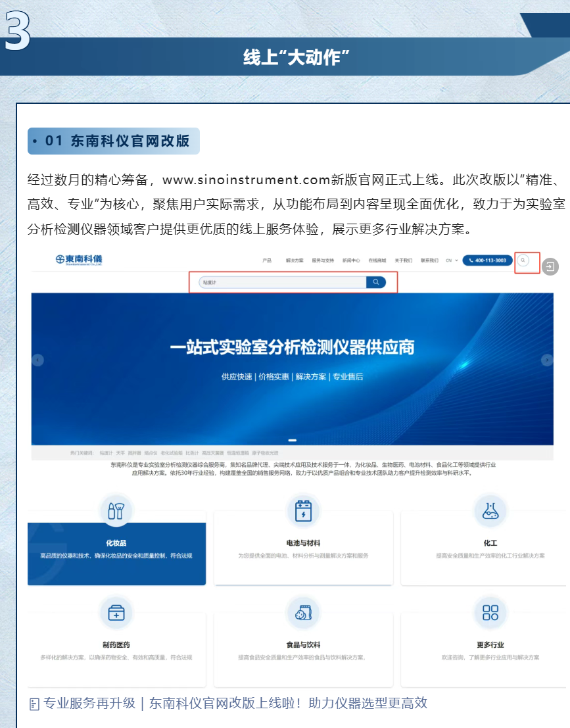Click the 東南科儀 logo

coord(80,260)
